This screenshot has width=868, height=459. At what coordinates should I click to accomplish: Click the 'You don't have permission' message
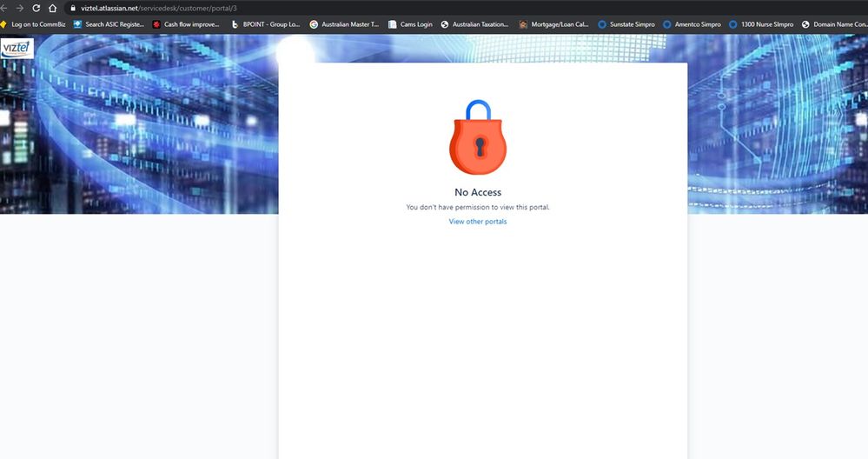point(478,207)
